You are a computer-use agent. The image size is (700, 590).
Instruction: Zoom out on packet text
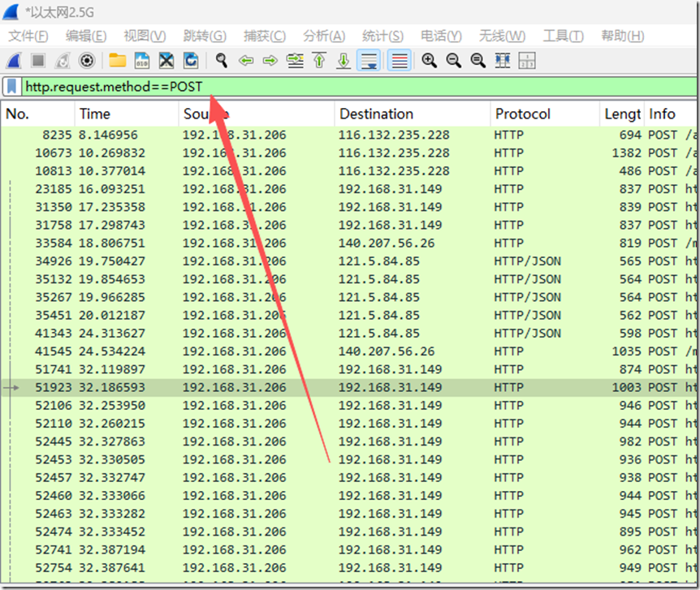coord(454,60)
